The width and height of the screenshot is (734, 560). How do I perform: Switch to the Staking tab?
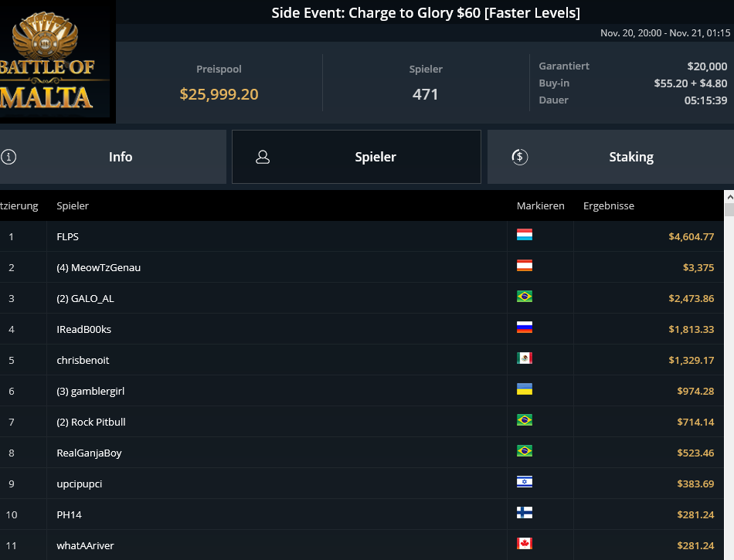pos(610,157)
